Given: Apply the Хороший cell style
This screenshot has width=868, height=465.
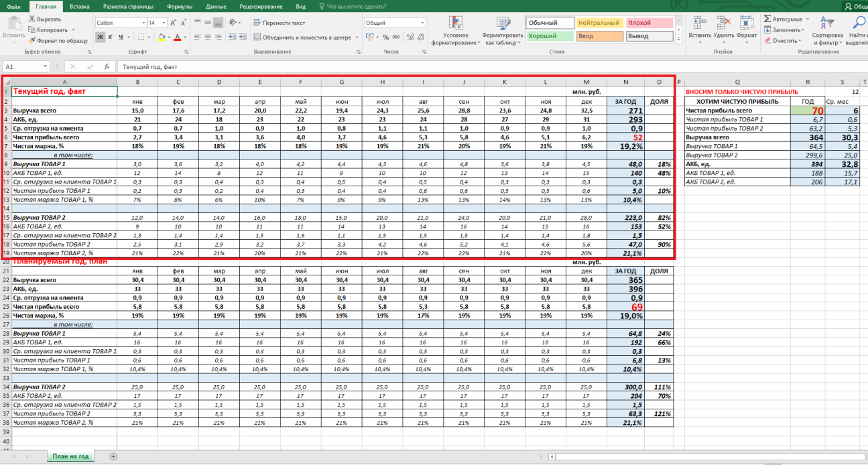Looking at the screenshot, I should click(550, 36).
